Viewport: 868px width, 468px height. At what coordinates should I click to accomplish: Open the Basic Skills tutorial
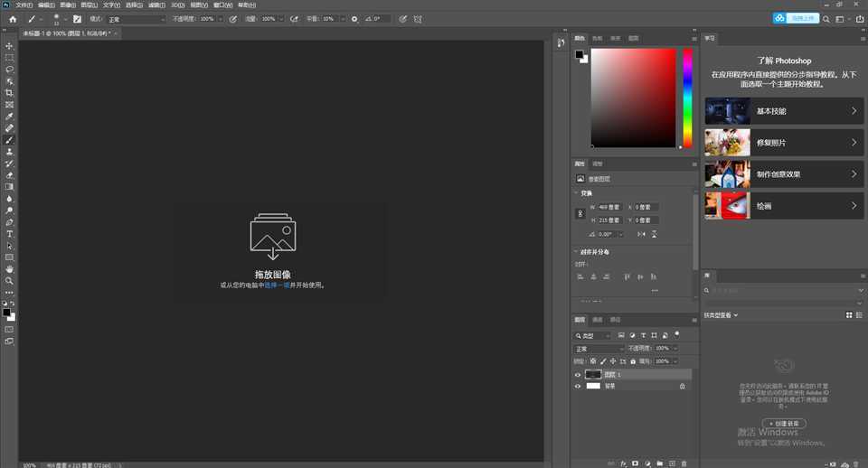(x=784, y=111)
